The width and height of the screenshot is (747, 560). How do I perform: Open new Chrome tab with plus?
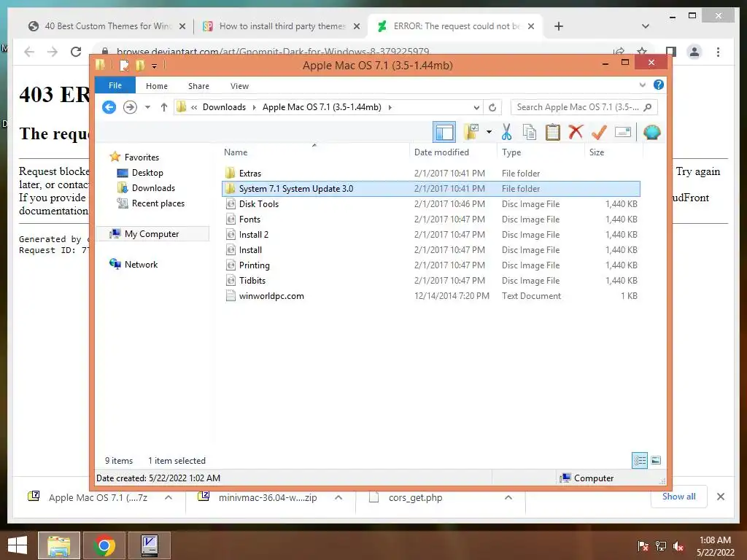coord(559,26)
